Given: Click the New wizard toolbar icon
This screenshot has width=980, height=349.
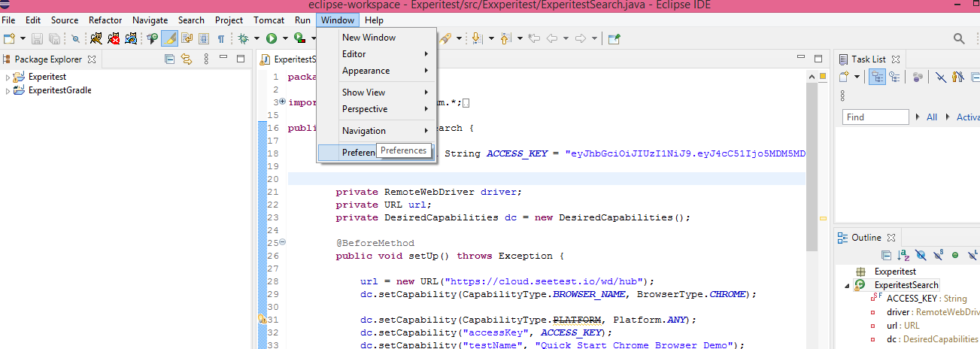Looking at the screenshot, I should coord(9,38).
